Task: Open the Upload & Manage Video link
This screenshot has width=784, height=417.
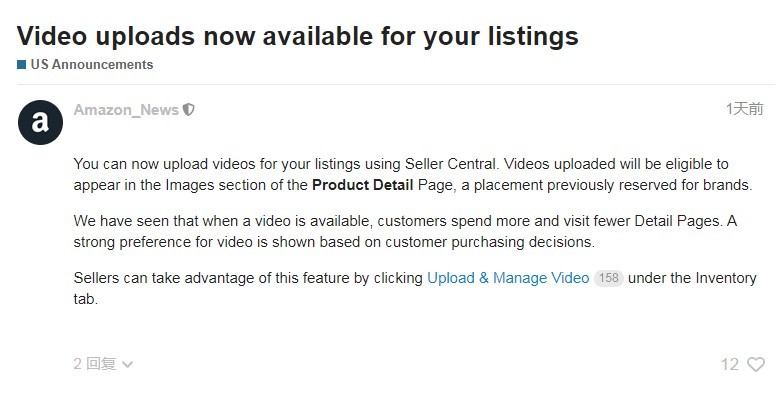Action: pos(508,278)
